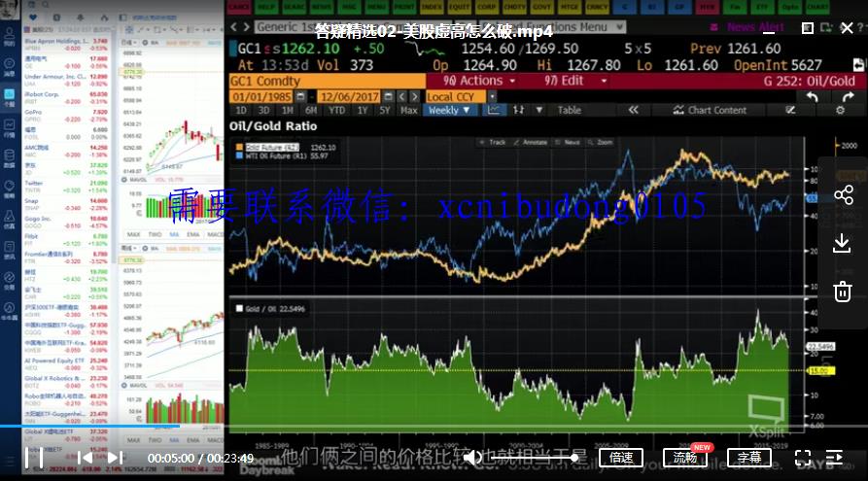Screen dimensions: 868x481
Task: Expand the chart type dropdown arrow
Action: click(x=539, y=110)
